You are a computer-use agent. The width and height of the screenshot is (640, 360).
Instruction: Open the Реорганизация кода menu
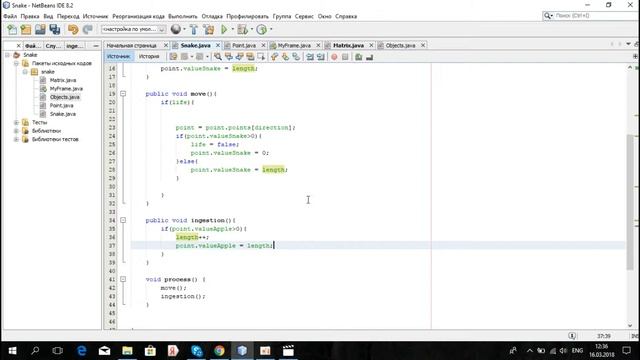(138, 16)
